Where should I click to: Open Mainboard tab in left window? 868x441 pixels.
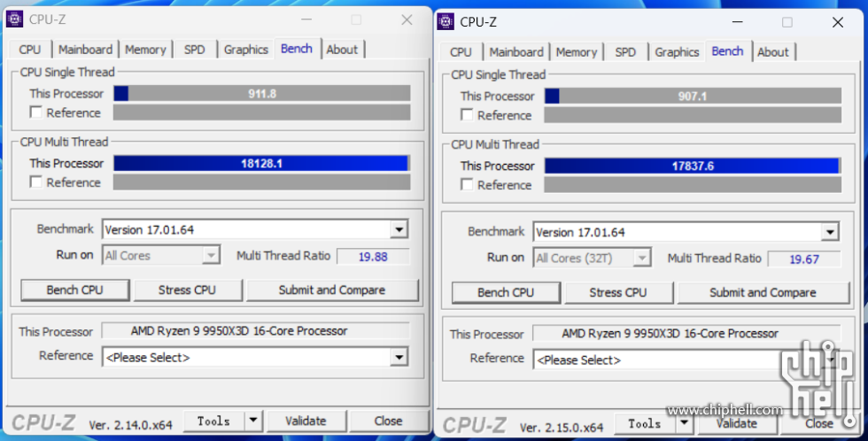point(85,50)
